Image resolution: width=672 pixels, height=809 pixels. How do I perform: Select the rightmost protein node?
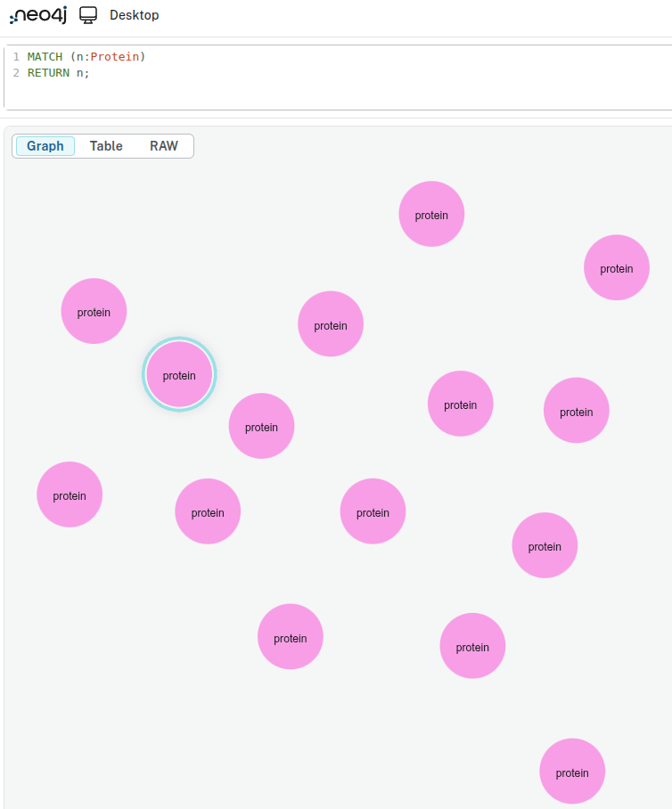click(617, 268)
